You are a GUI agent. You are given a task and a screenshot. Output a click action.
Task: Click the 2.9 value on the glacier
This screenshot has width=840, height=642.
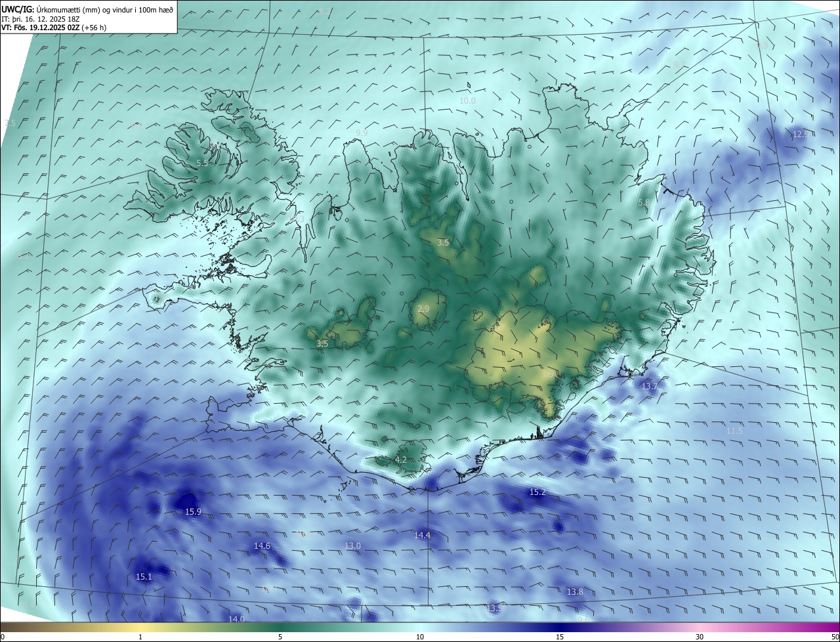click(x=423, y=309)
